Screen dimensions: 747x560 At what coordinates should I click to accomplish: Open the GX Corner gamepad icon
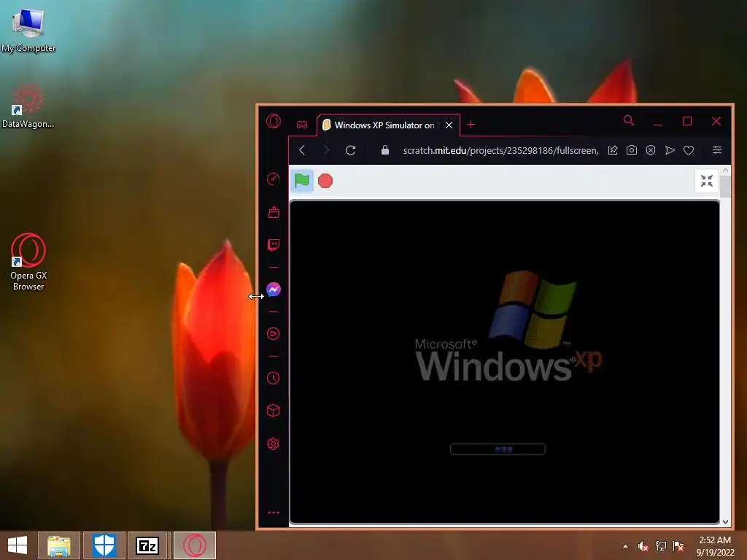tap(302, 125)
